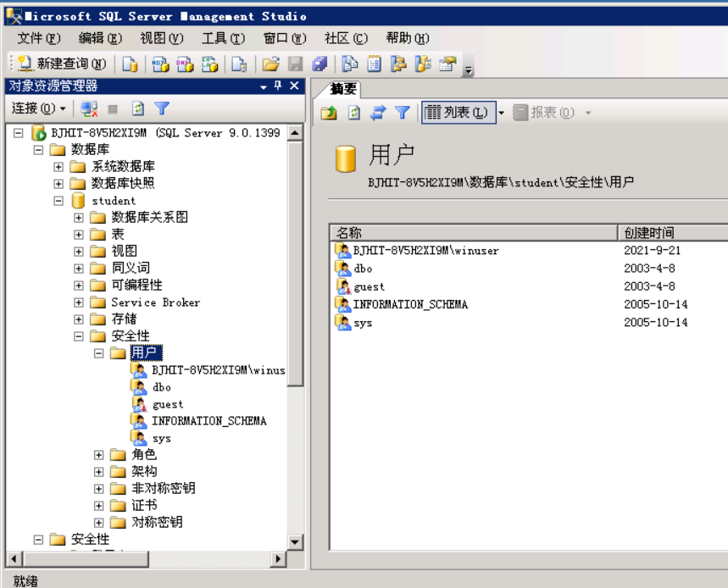Click the Analysis Services DMX Query icon
Screen dimensions: 728x588
[185, 64]
